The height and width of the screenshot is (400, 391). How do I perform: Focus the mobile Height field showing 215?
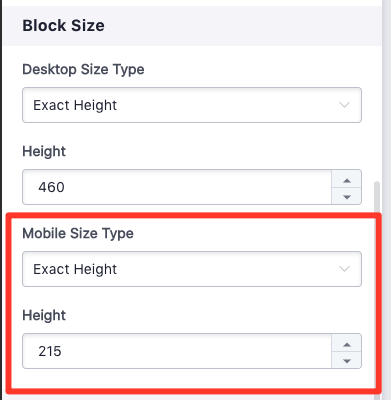point(177,351)
